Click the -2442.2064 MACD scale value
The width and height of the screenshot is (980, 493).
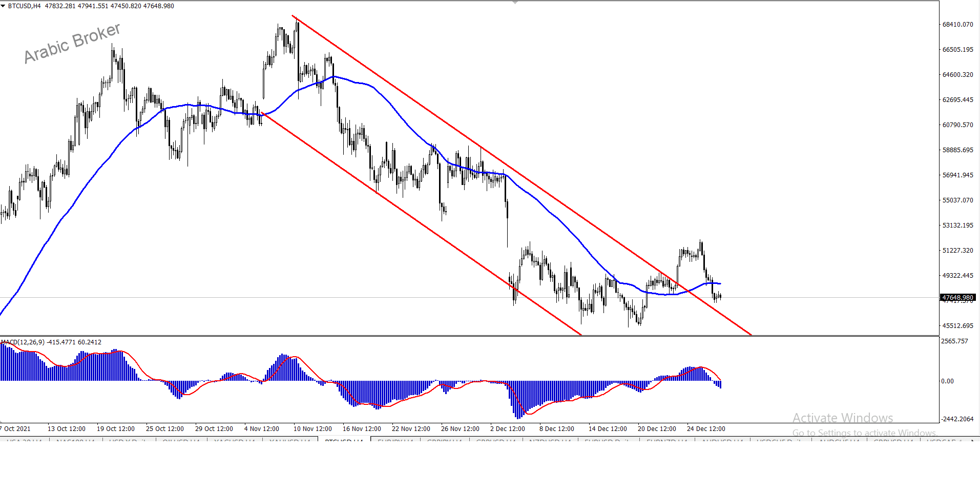point(957,419)
